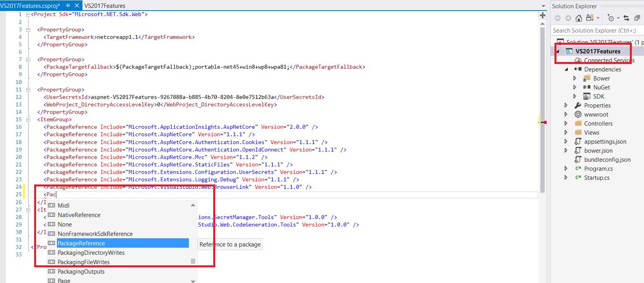Screen dimensions: 644x283
Task: Click the Views folder icon
Action: point(578,132)
